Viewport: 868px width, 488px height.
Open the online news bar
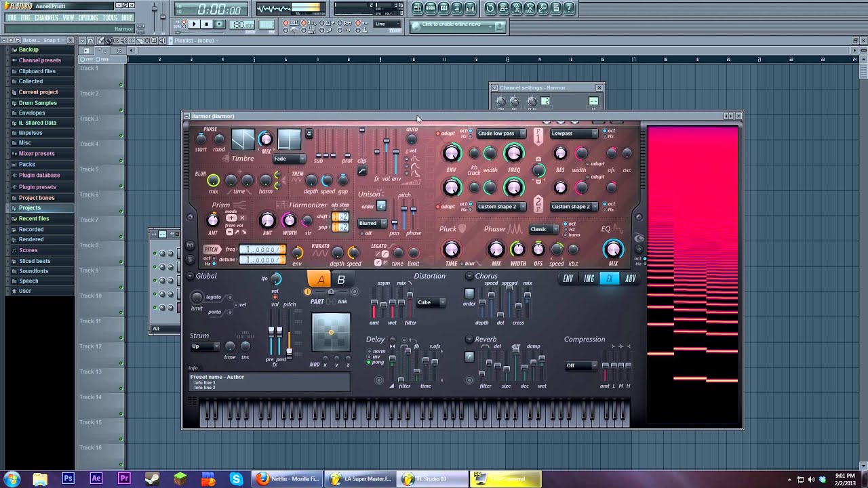click(458, 25)
